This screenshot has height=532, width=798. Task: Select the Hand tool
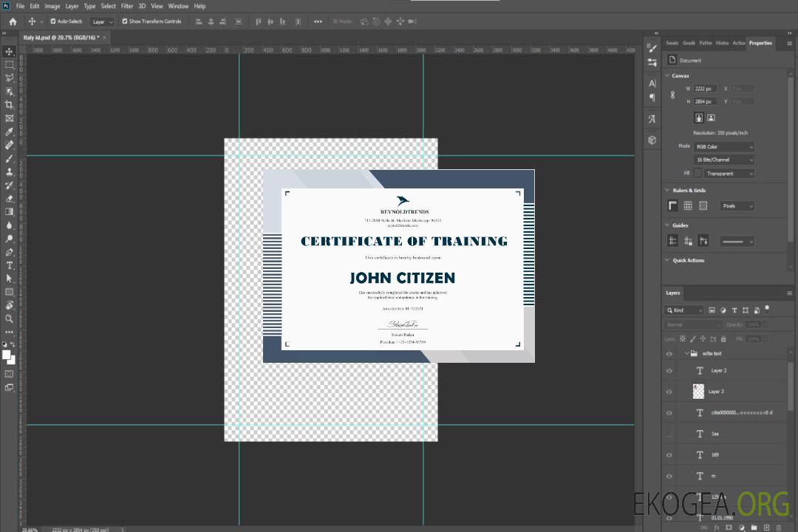[9, 305]
